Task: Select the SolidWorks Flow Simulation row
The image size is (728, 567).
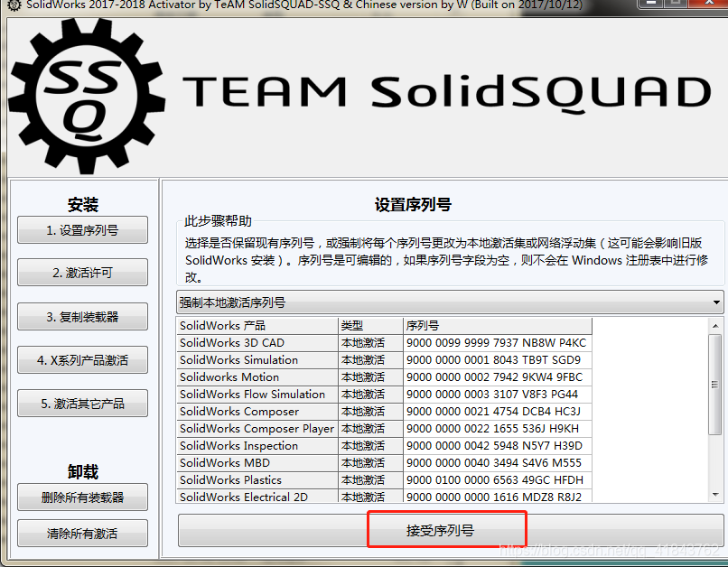Action: pos(384,395)
